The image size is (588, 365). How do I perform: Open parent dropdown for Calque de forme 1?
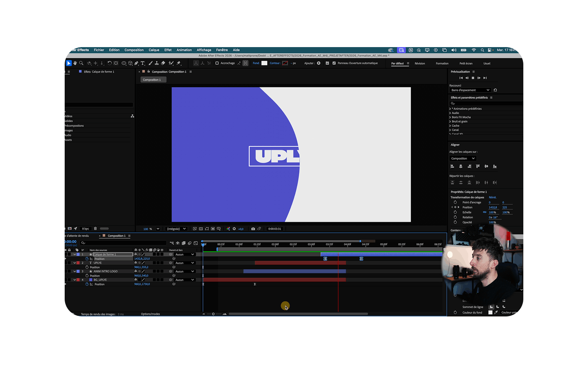pos(184,254)
